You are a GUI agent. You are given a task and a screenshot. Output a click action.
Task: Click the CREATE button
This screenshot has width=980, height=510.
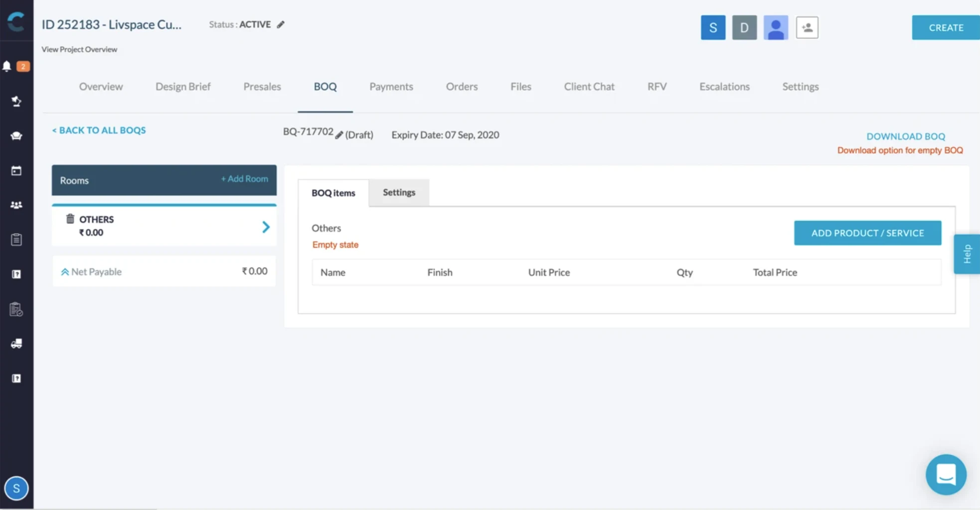(946, 27)
